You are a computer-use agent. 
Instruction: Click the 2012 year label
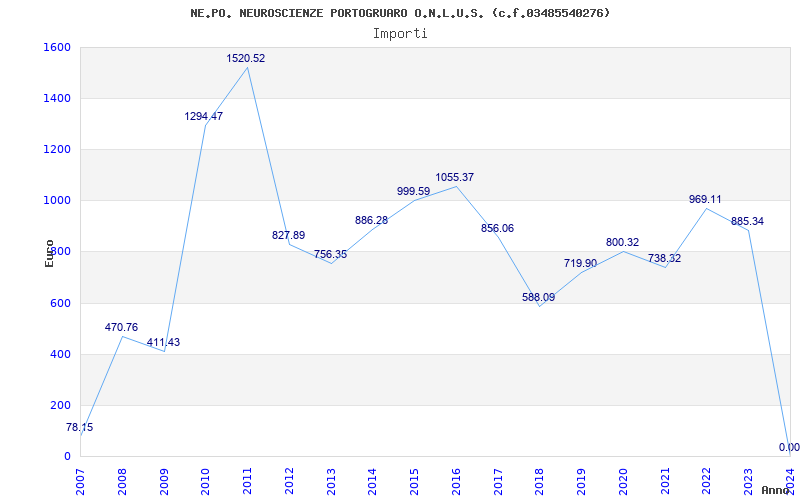(x=289, y=482)
